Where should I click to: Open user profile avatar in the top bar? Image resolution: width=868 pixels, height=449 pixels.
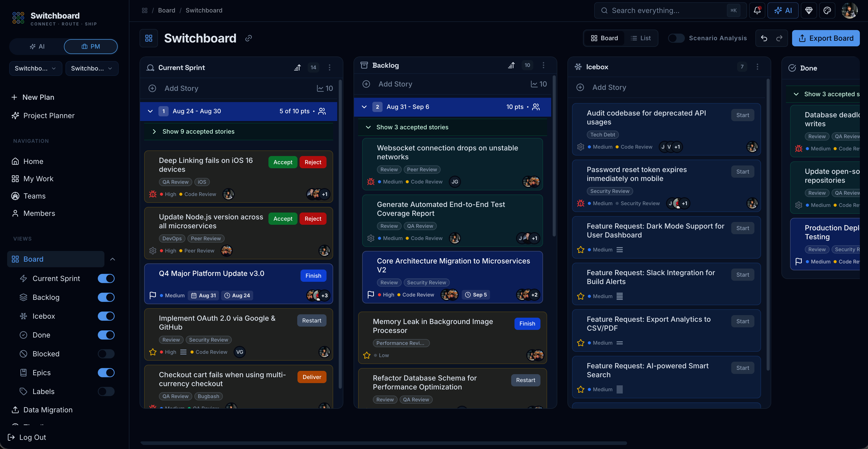[x=849, y=10]
